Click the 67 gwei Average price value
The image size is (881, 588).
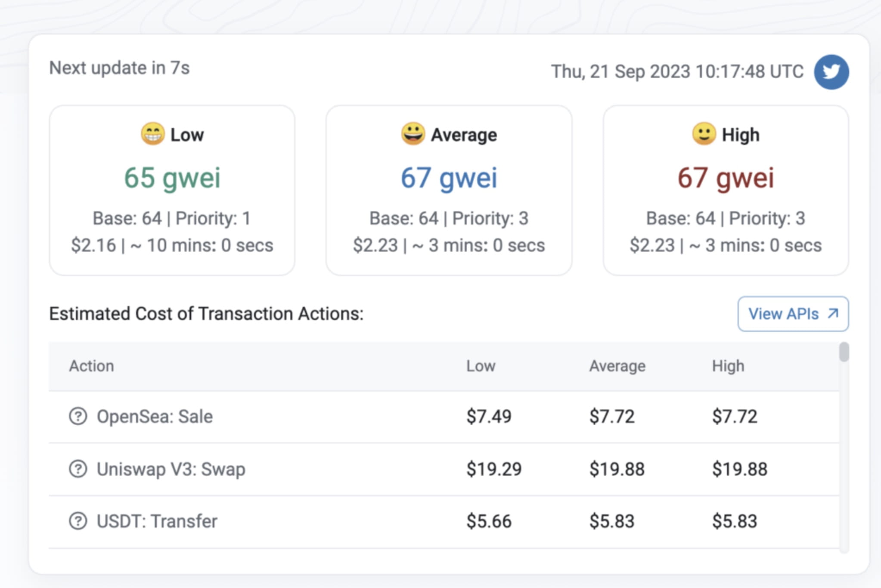[449, 178]
